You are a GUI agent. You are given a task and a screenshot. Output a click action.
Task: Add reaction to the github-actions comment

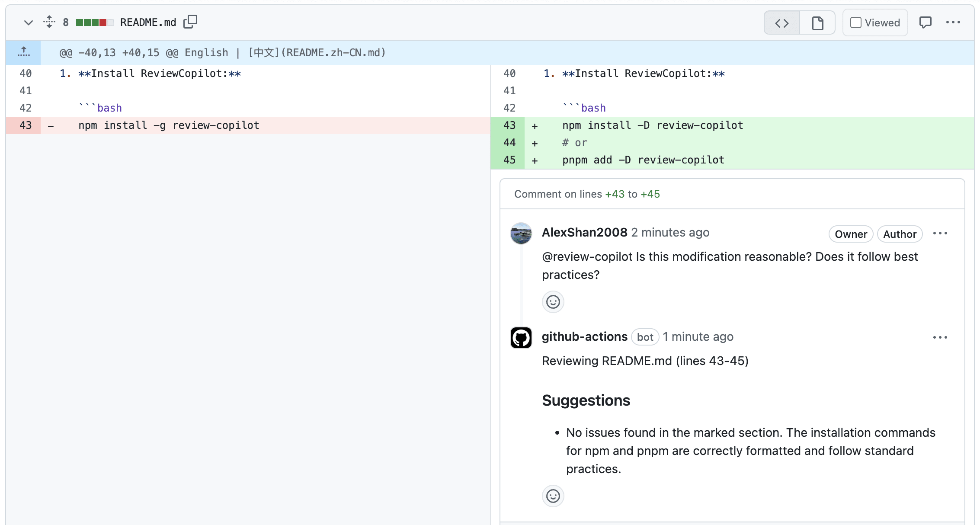point(553,496)
